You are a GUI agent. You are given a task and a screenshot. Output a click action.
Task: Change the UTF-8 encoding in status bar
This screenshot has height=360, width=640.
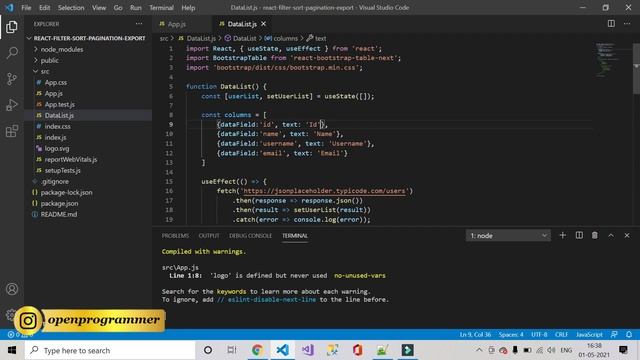click(x=539, y=334)
